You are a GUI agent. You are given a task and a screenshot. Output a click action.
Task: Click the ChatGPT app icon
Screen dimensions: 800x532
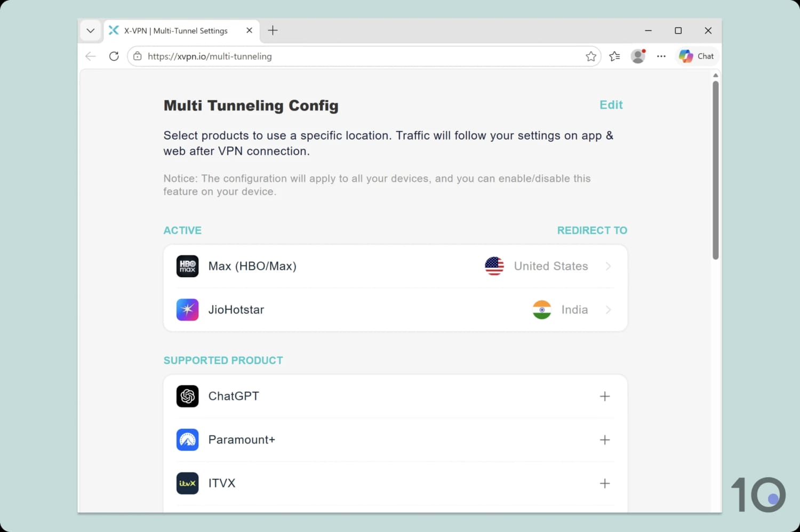click(187, 396)
